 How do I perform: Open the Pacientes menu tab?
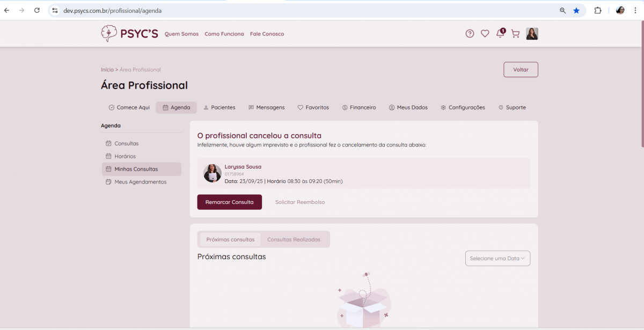tap(219, 107)
